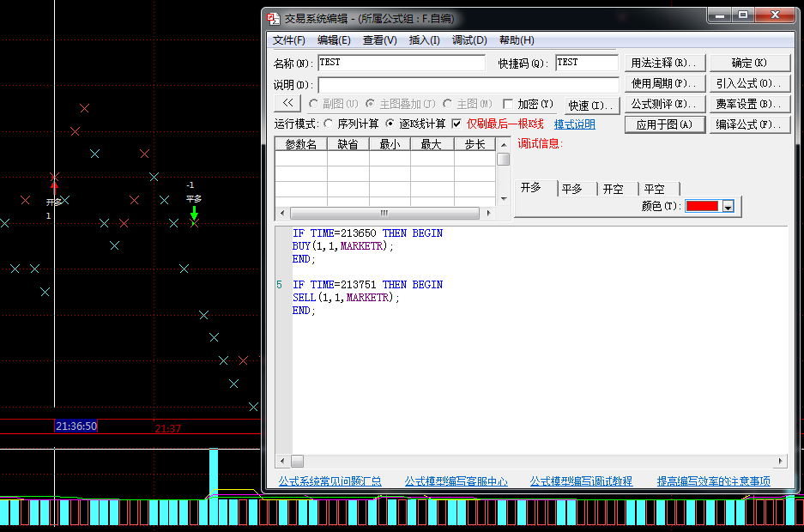Screen dimensions: 804x532
Task: Click the BUY(1,1,MARKETR) code line
Action: (343, 246)
